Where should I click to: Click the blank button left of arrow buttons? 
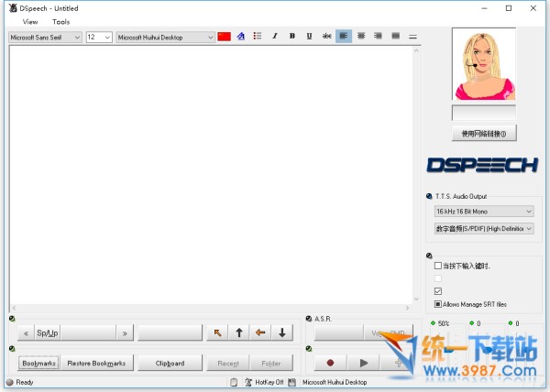170,332
